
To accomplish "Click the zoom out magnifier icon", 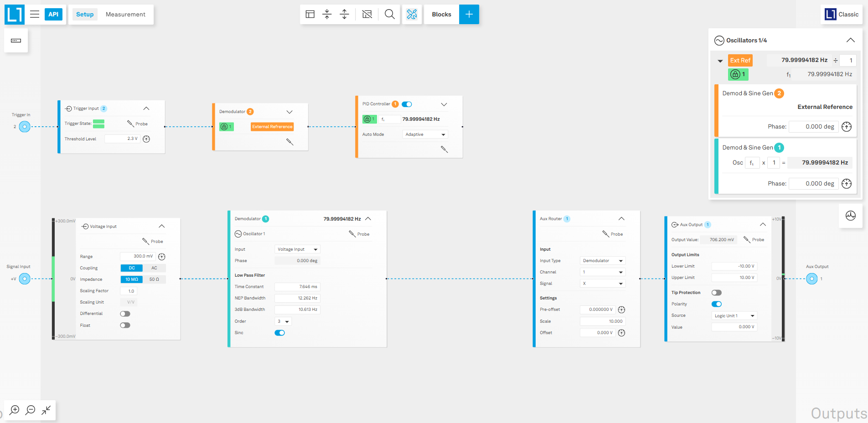I will point(31,410).
